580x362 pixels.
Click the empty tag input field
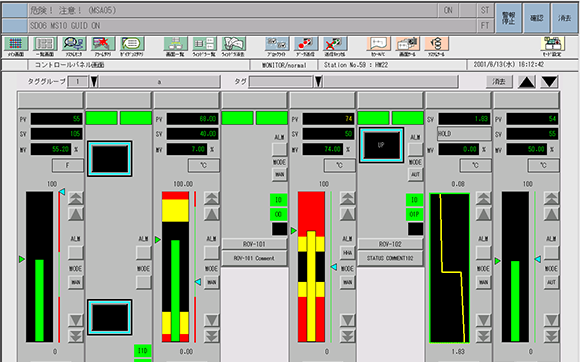tap(281, 82)
